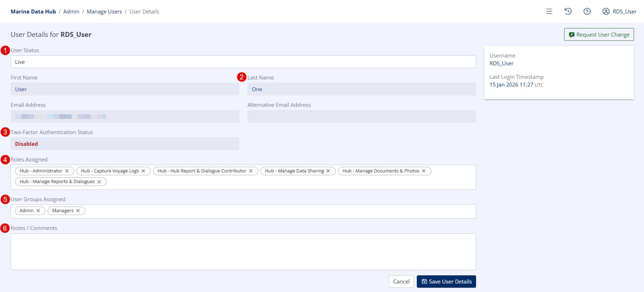Viewport: 644px width, 292px height.
Task: Open the RDS_User account menu
Action: [x=620, y=11]
